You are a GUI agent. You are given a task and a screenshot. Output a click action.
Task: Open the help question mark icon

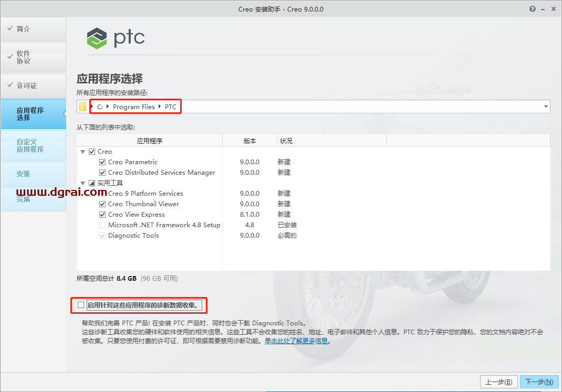coord(533,9)
